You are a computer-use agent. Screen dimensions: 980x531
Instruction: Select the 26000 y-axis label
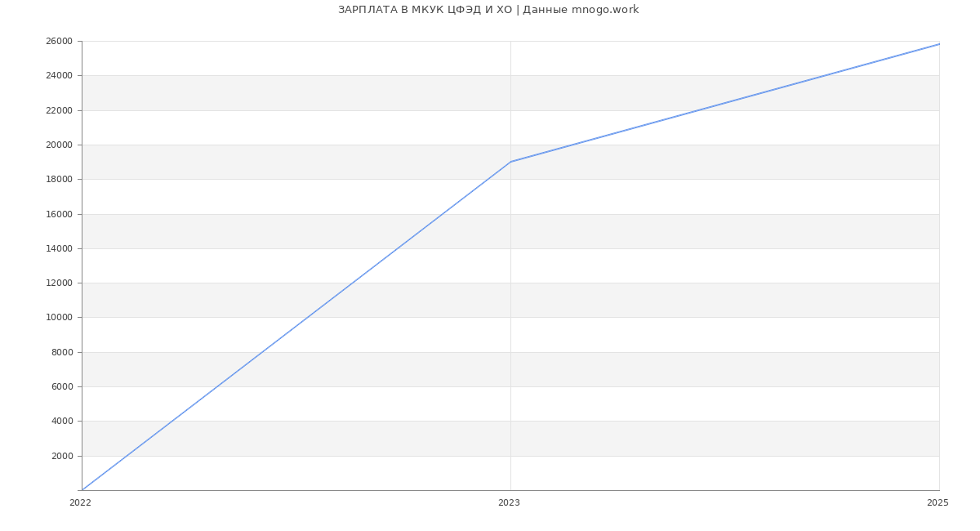pyautogui.click(x=59, y=42)
